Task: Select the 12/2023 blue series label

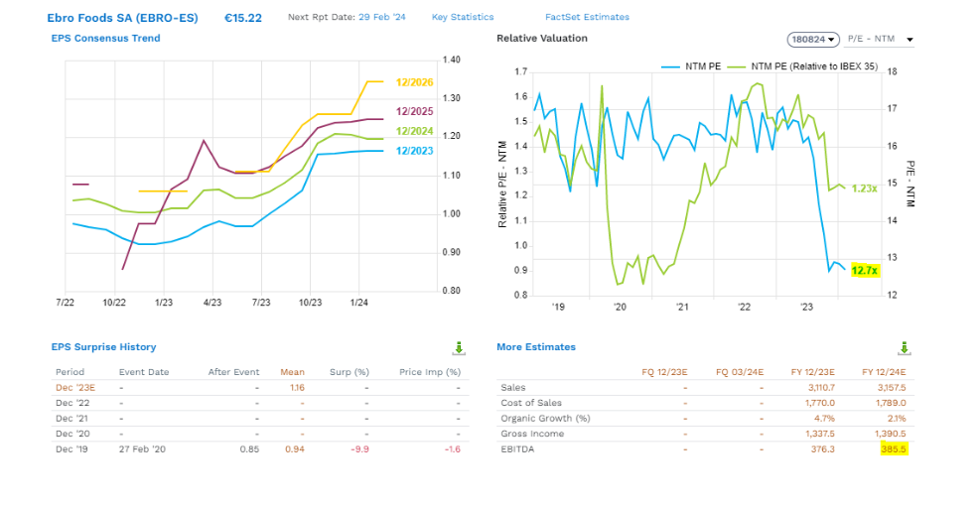Action: pos(413,151)
